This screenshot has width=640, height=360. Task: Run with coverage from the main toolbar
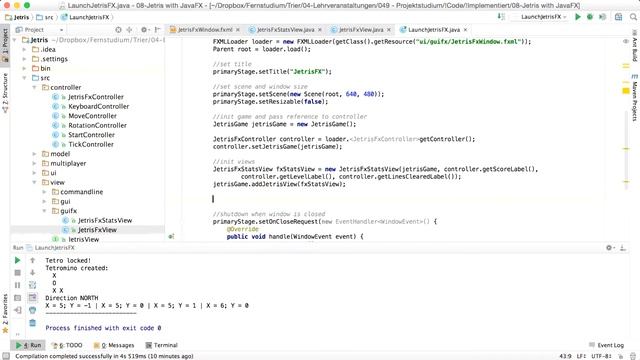(602, 17)
